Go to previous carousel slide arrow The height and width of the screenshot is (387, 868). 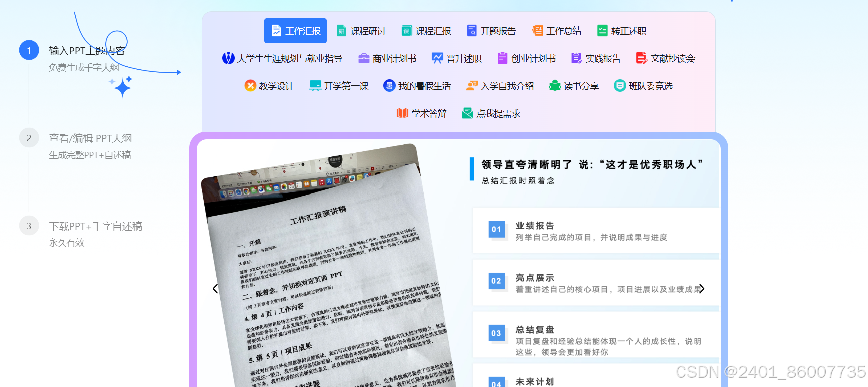[x=215, y=289]
